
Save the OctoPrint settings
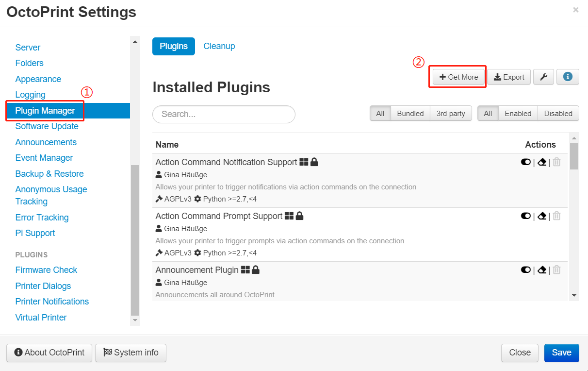[561, 353]
